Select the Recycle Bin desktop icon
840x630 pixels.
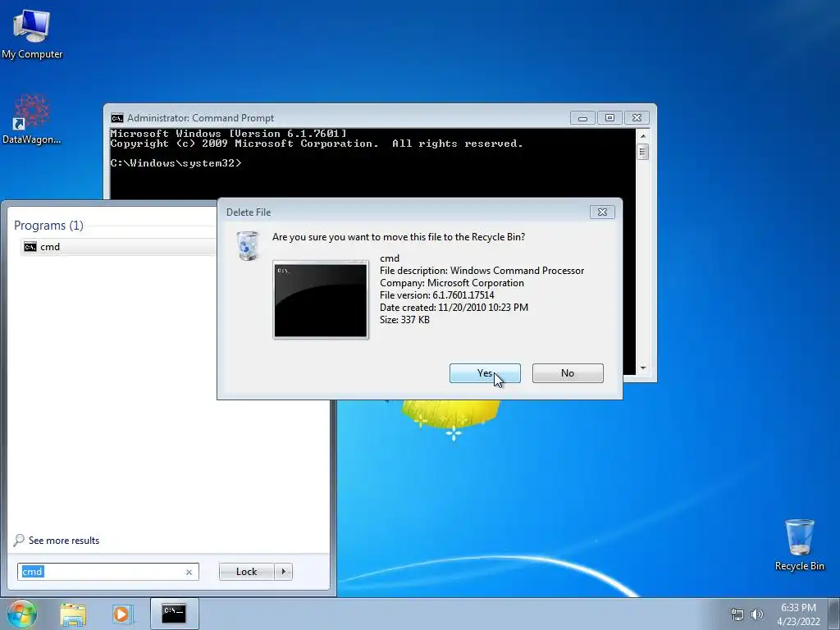pyautogui.click(x=799, y=545)
